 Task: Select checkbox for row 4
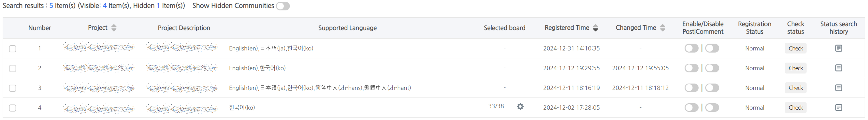tap(12, 108)
